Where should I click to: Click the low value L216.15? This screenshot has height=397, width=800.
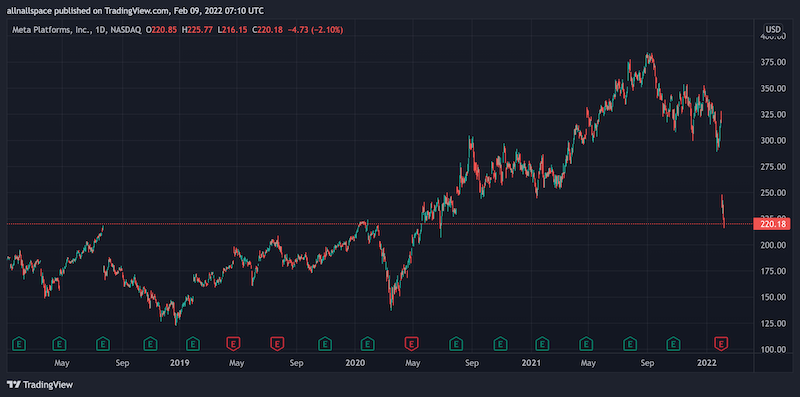pyautogui.click(x=232, y=30)
